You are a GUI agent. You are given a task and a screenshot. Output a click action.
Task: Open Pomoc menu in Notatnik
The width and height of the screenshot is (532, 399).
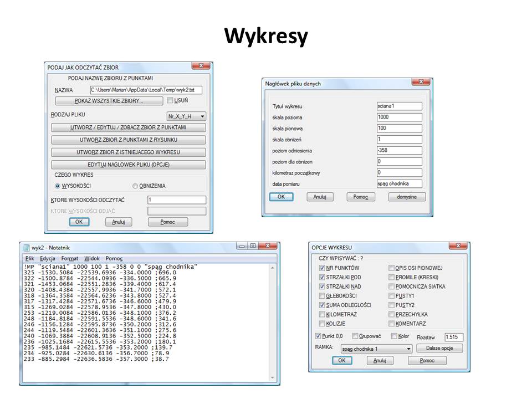(x=114, y=259)
